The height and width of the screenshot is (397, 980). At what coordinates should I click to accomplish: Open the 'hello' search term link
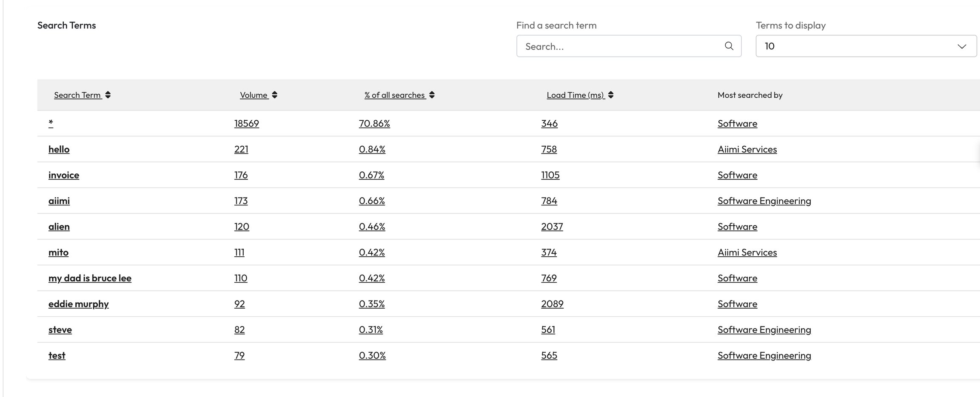59,149
